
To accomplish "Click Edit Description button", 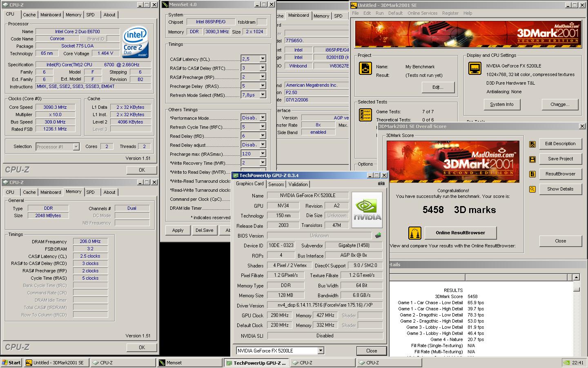I will pyautogui.click(x=560, y=144).
